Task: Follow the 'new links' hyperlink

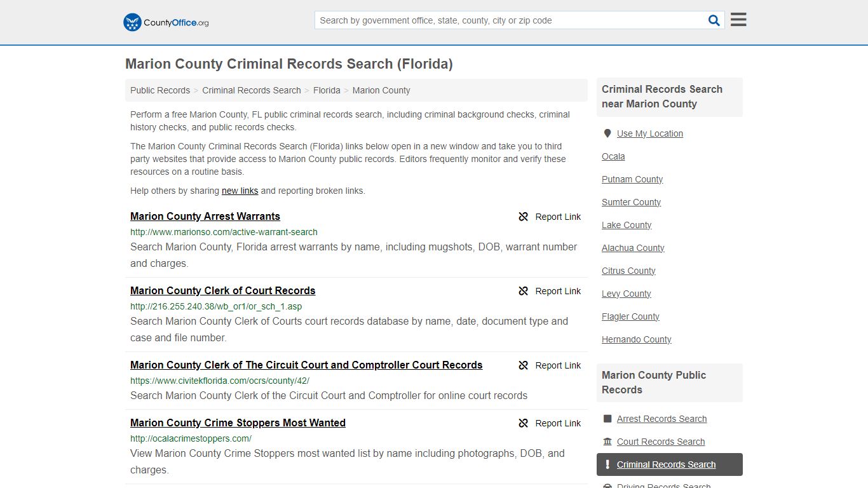Action: click(x=240, y=191)
